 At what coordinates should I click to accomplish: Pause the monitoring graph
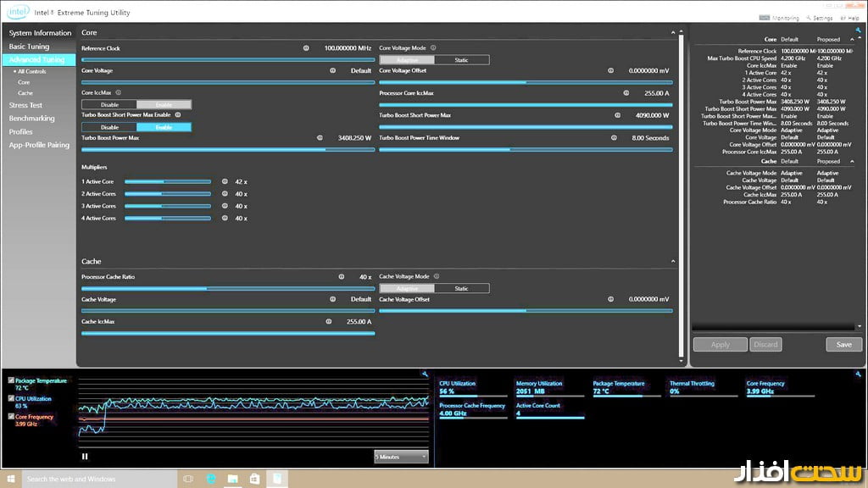pos(85,456)
